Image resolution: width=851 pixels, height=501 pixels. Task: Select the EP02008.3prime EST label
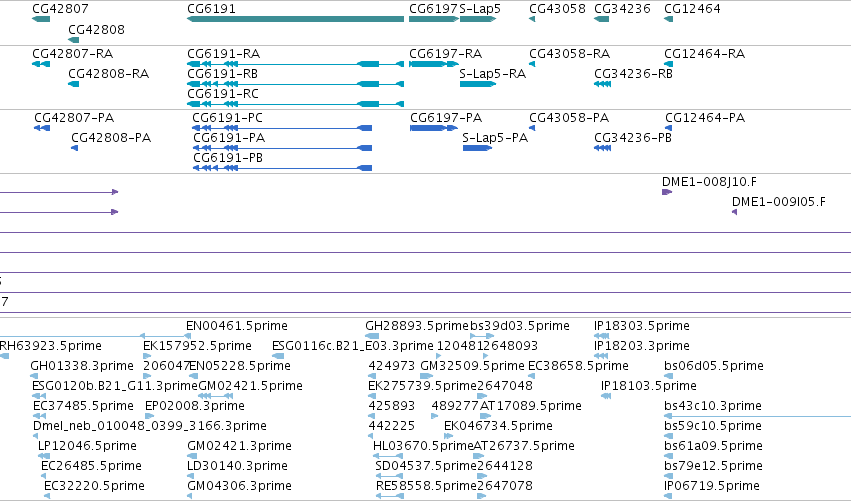pos(195,406)
